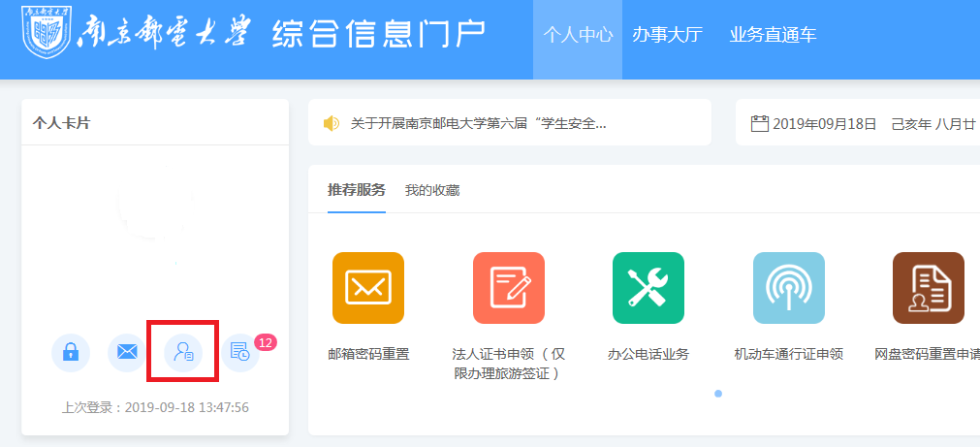Image resolution: width=980 pixels, height=447 pixels.
Task: Click the calendar icon beside the date
Action: tap(760, 123)
